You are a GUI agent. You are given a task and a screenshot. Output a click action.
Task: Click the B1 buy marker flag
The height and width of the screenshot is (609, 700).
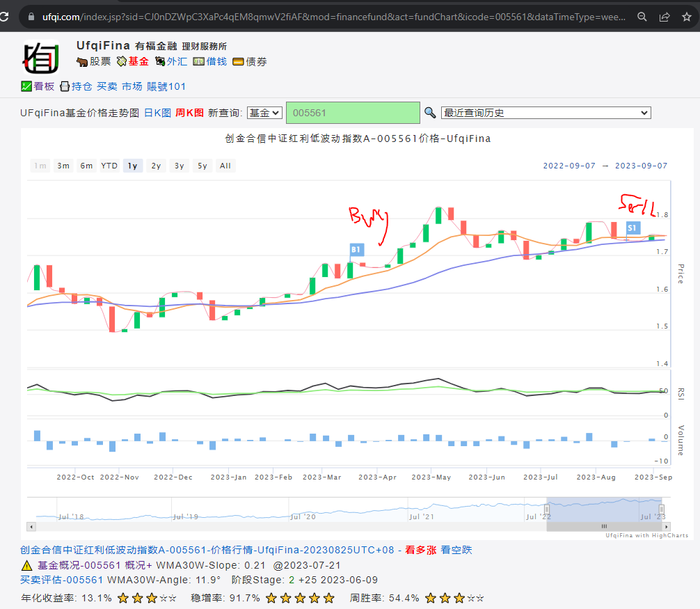pos(356,249)
